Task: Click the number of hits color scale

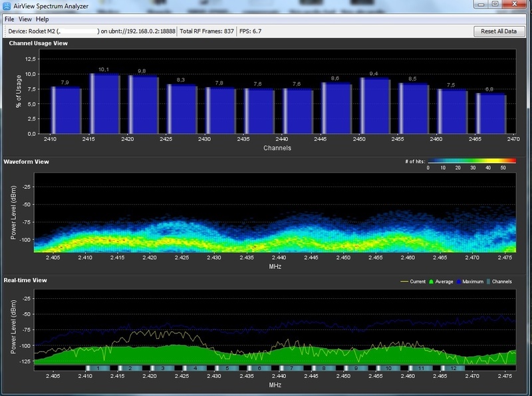Action: point(471,160)
